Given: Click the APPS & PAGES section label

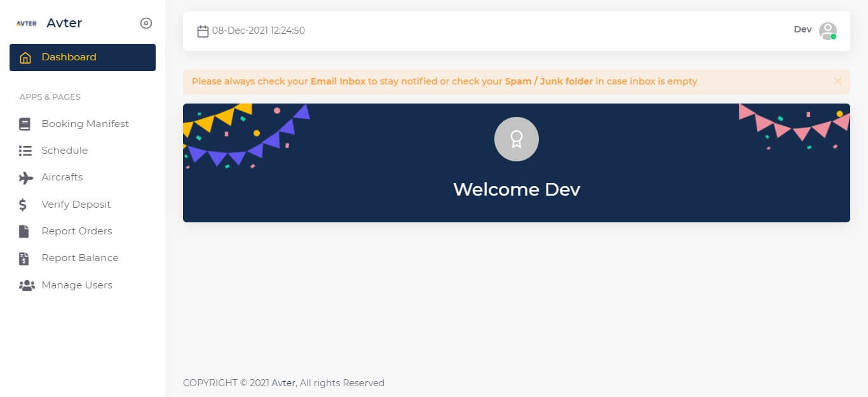Looking at the screenshot, I should click(x=50, y=97).
